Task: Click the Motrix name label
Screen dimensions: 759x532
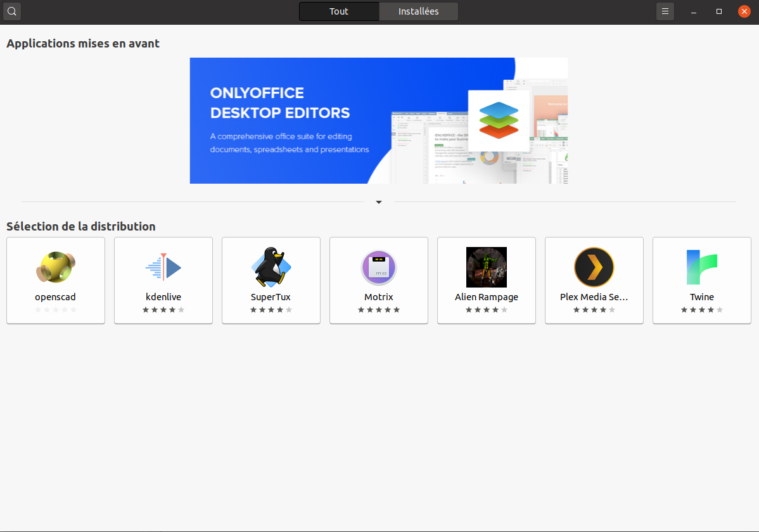Action: point(378,297)
